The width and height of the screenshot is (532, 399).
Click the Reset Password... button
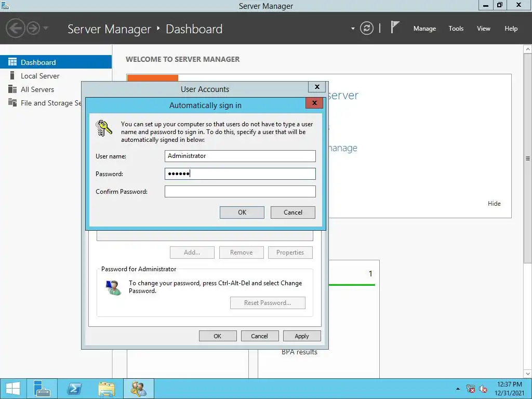pyautogui.click(x=268, y=303)
